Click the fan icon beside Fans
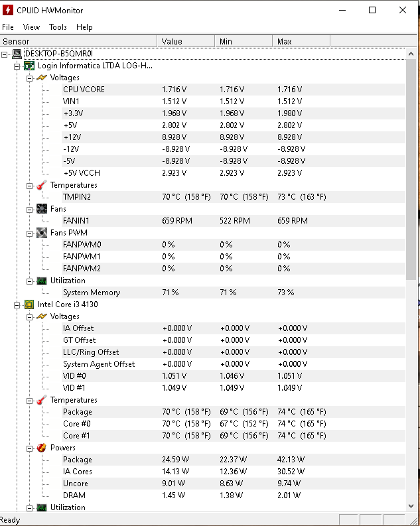Image resolution: width=420 pixels, height=526 pixels. (x=42, y=209)
